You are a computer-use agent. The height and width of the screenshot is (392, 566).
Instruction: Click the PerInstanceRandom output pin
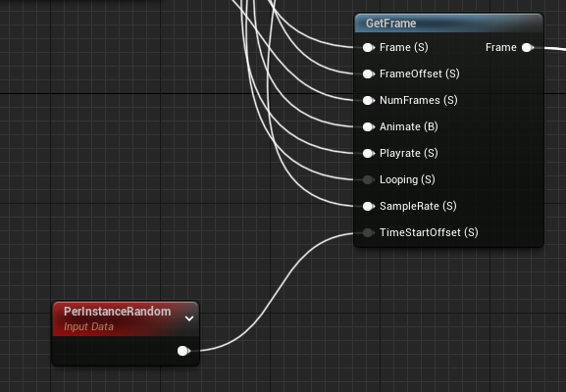pyautogui.click(x=183, y=351)
